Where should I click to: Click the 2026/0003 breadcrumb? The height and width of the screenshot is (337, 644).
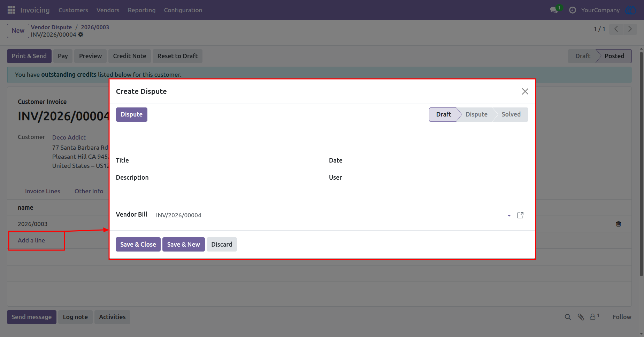(x=95, y=27)
